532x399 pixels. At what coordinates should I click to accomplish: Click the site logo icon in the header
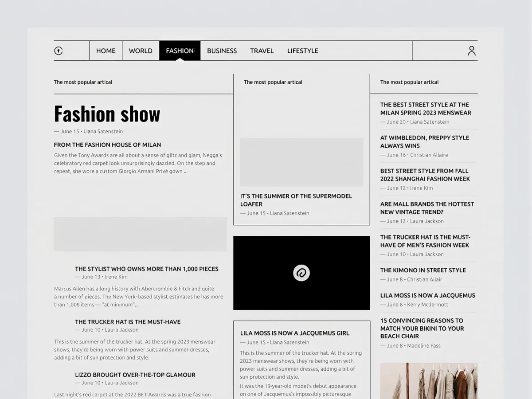(x=59, y=51)
